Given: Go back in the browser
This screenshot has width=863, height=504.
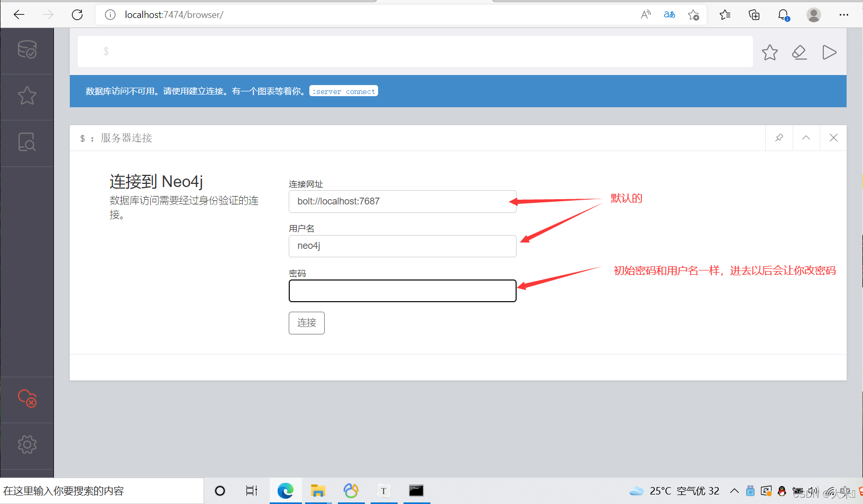Looking at the screenshot, I should 19,15.
